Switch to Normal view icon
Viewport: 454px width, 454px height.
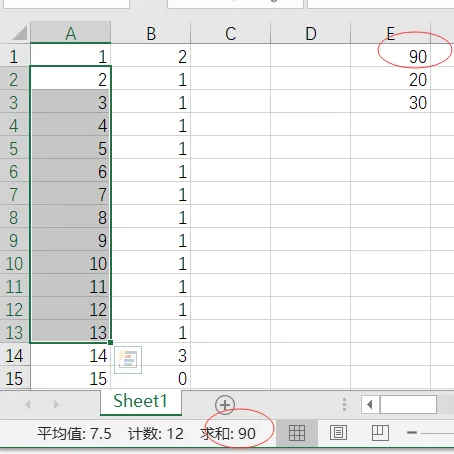(x=297, y=433)
